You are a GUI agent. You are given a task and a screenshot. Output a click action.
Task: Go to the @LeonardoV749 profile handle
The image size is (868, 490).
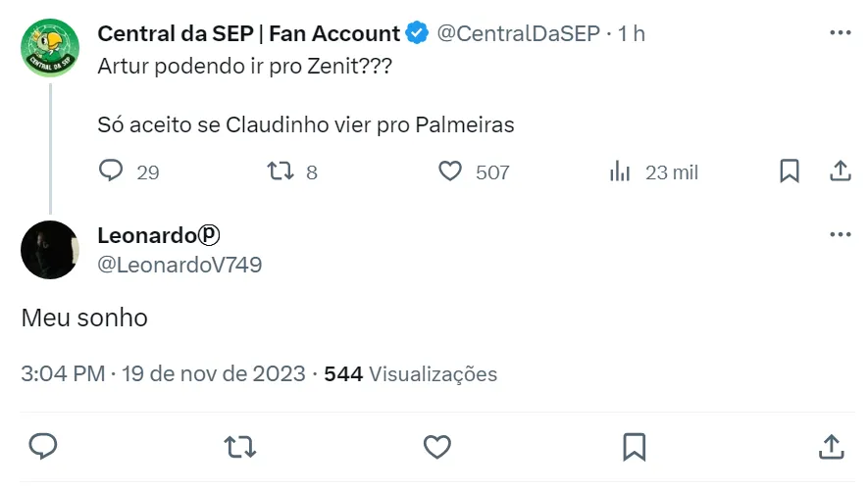pyautogui.click(x=179, y=265)
